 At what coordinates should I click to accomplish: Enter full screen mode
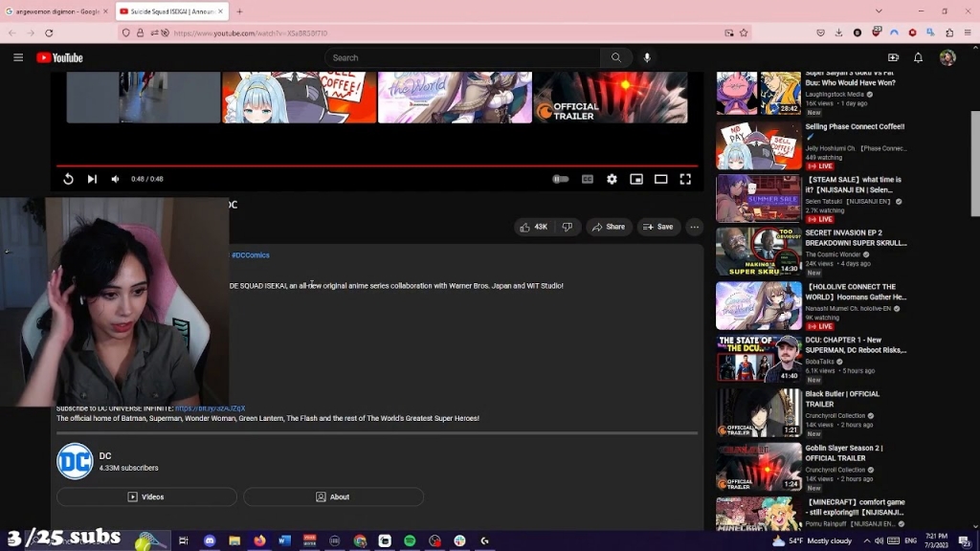pyautogui.click(x=685, y=179)
